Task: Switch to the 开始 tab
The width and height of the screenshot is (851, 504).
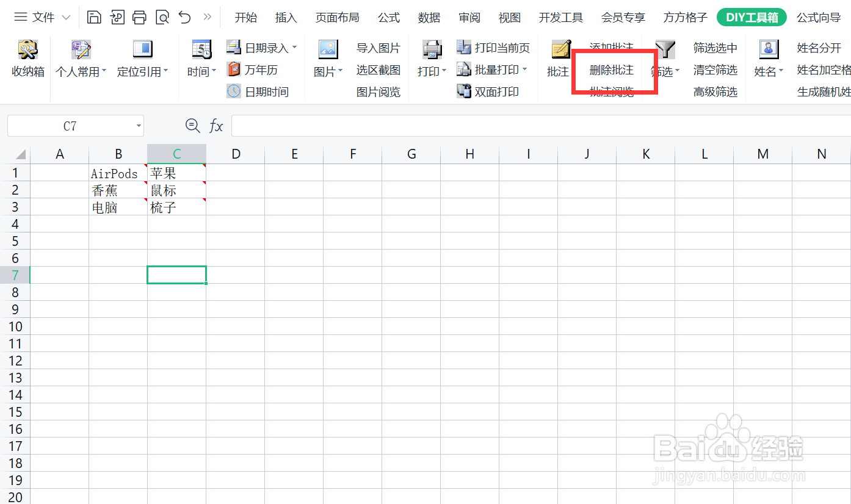Action: click(246, 18)
